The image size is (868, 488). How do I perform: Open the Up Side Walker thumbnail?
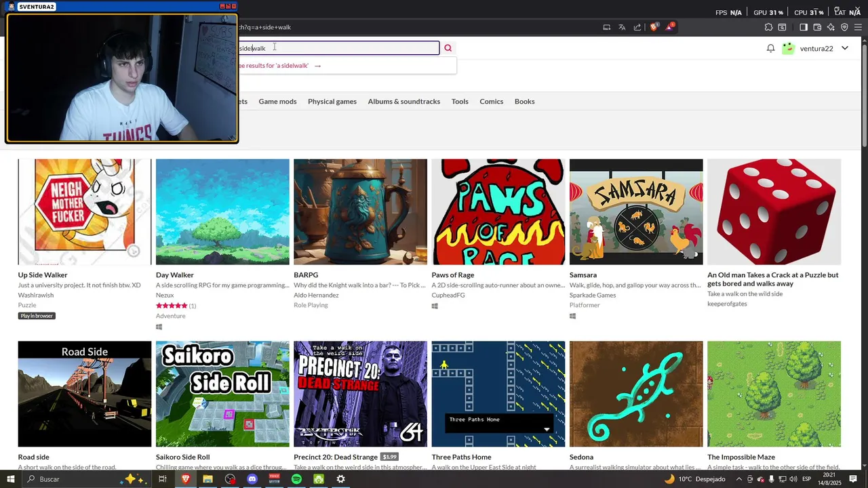pos(85,212)
